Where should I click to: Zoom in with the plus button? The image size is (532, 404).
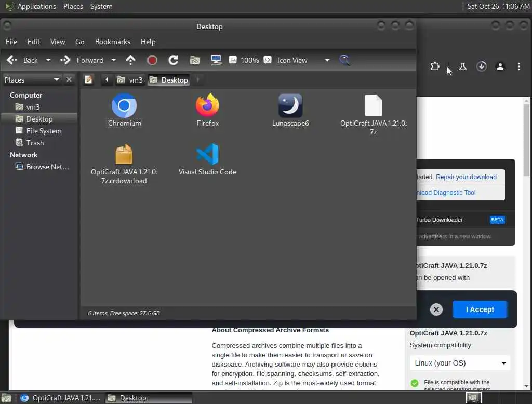(x=268, y=60)
